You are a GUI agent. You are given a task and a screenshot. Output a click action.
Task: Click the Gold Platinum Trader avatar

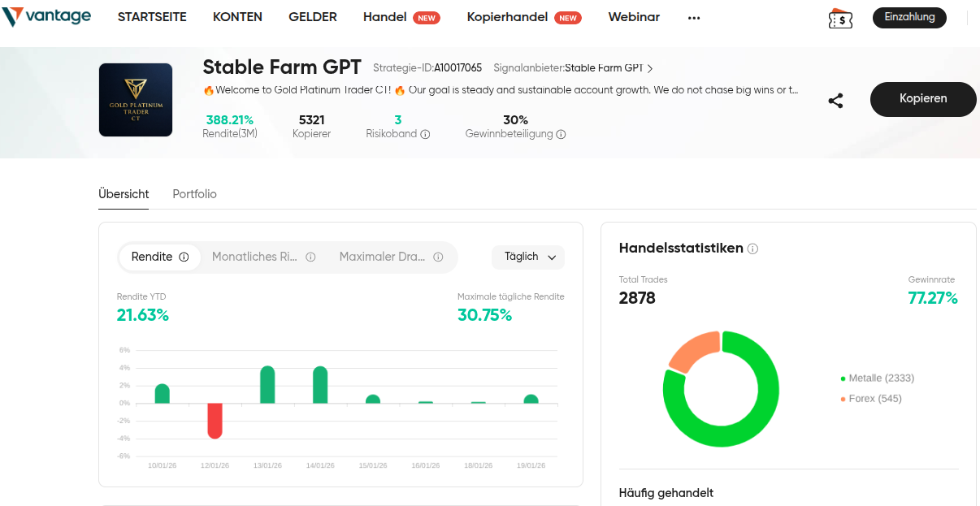[x=136, y=100]
